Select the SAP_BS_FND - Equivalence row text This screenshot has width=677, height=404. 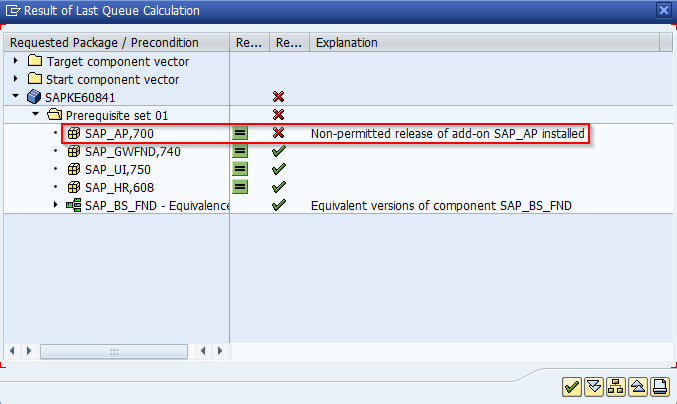click(x=157, y=206)
